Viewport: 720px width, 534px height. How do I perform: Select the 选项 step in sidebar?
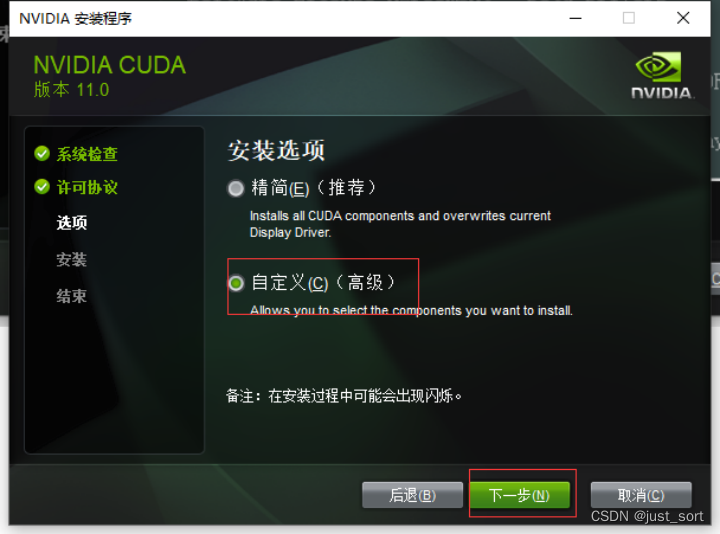click(72, 223)
